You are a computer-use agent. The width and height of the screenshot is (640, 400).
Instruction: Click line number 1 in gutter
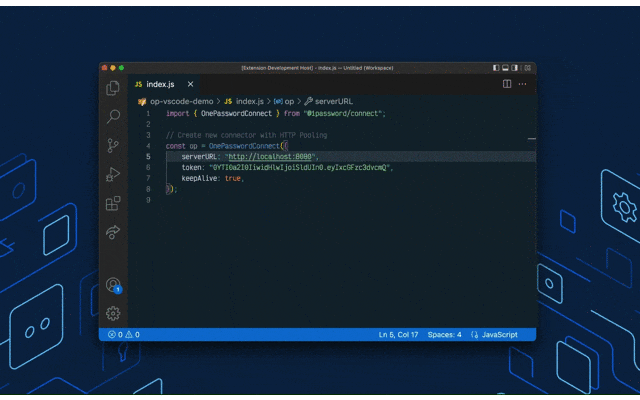148,113
